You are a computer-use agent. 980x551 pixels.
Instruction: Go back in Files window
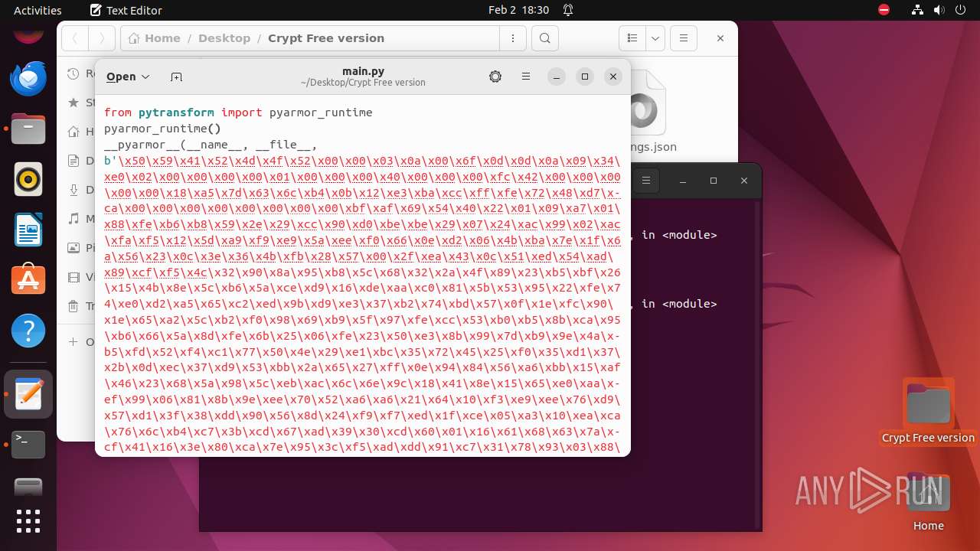(75, 38)
